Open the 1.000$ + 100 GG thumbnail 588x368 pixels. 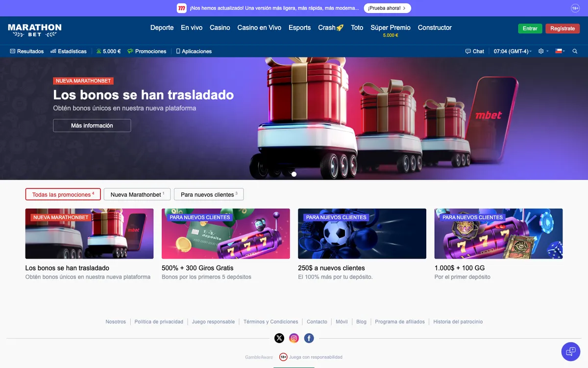pos(498,234)
